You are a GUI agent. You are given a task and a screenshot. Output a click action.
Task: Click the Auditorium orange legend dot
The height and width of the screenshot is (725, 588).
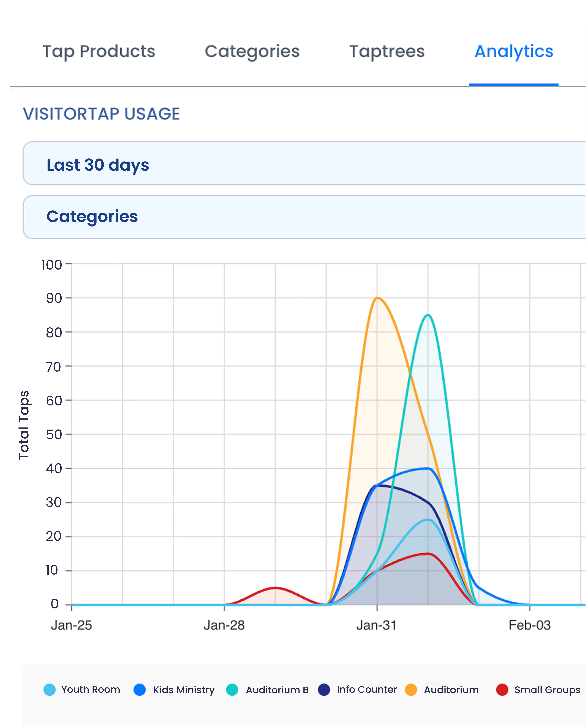(x=411, y=690)
